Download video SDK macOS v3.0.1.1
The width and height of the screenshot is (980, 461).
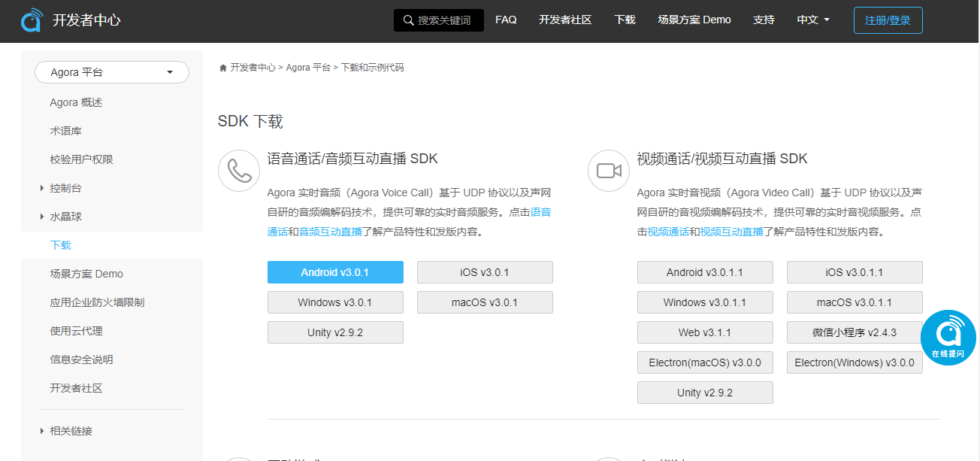point(854,302)
